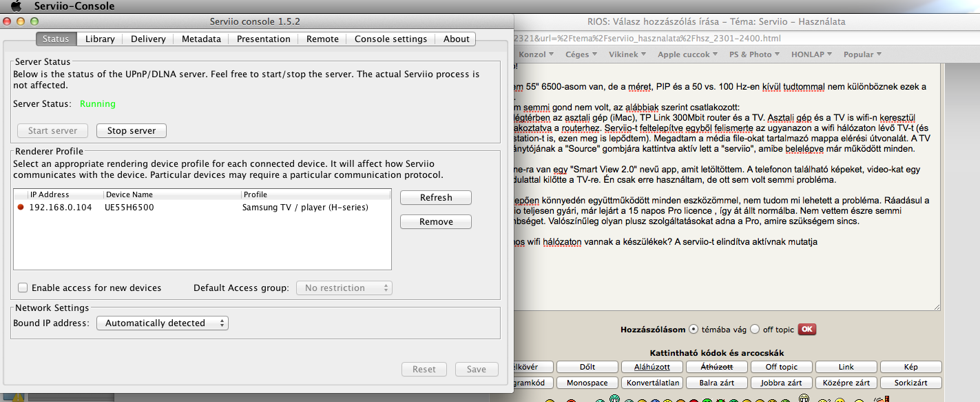This screenshot has height=402, width=980.
Task: Open the About tab
Action: [456, 39]
